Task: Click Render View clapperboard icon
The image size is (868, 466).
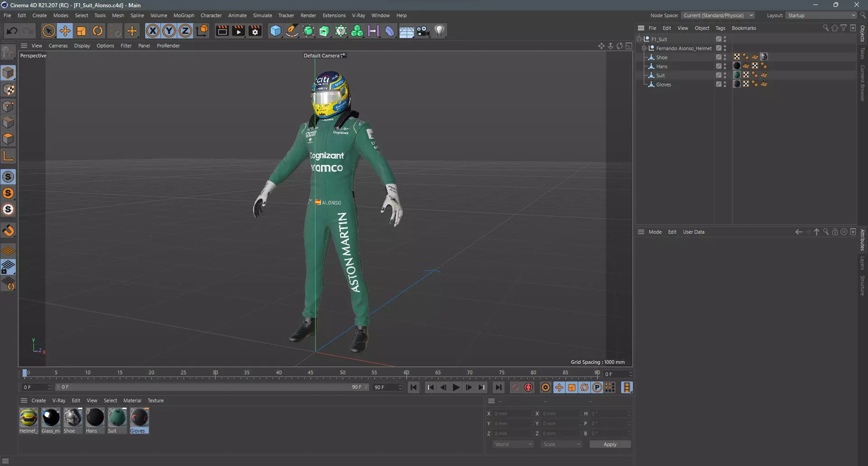Action: tap(222, 31)
